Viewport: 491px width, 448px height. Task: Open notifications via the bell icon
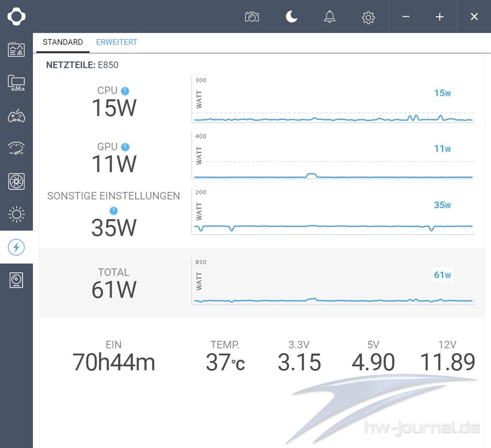329,17
